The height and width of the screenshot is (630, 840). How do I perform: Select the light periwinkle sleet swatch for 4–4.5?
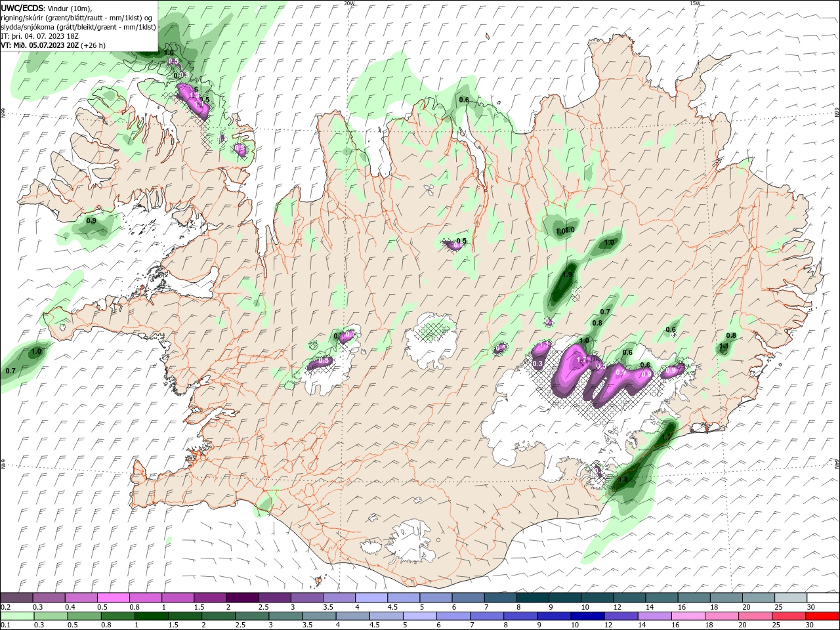pos(371,598)
